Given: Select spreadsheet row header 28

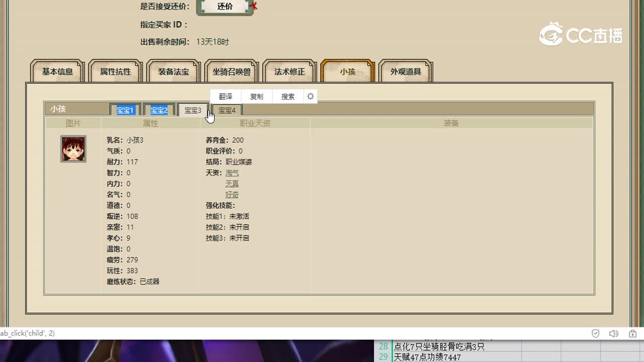Looking at the screenshot, I should (x=383, y=346).
